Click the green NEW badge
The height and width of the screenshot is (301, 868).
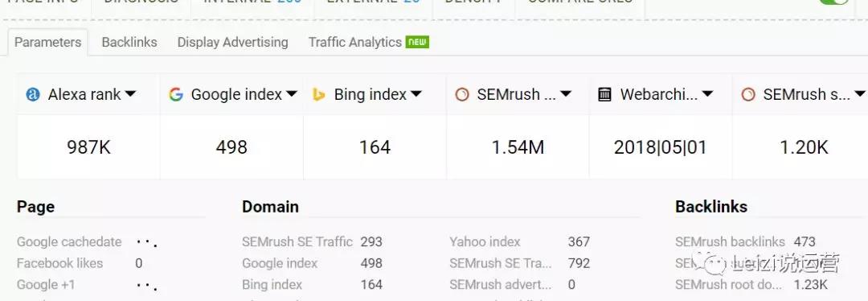[x=417, y=42]
